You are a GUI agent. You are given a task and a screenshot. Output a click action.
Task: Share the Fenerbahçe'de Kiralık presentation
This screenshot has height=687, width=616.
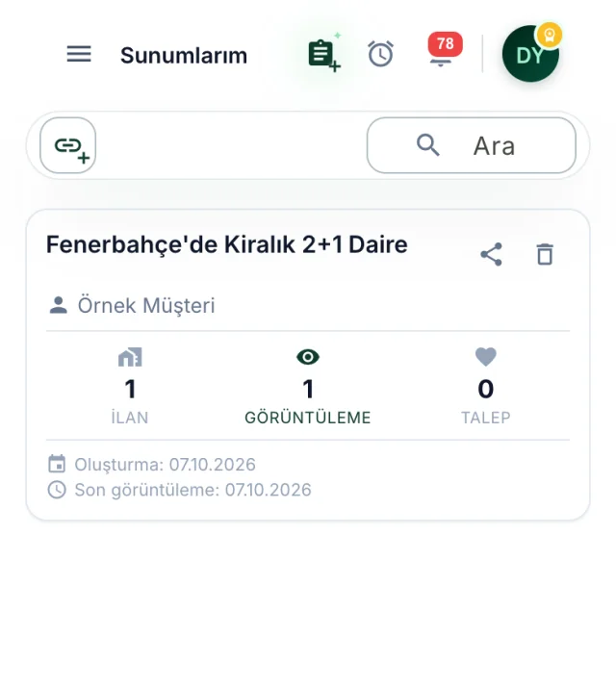tap(491, 255)
